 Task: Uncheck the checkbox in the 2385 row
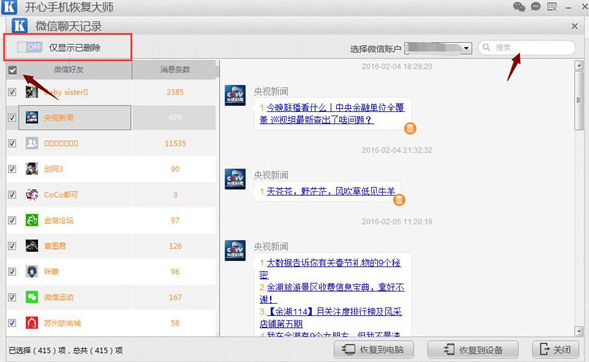(12, 92)
